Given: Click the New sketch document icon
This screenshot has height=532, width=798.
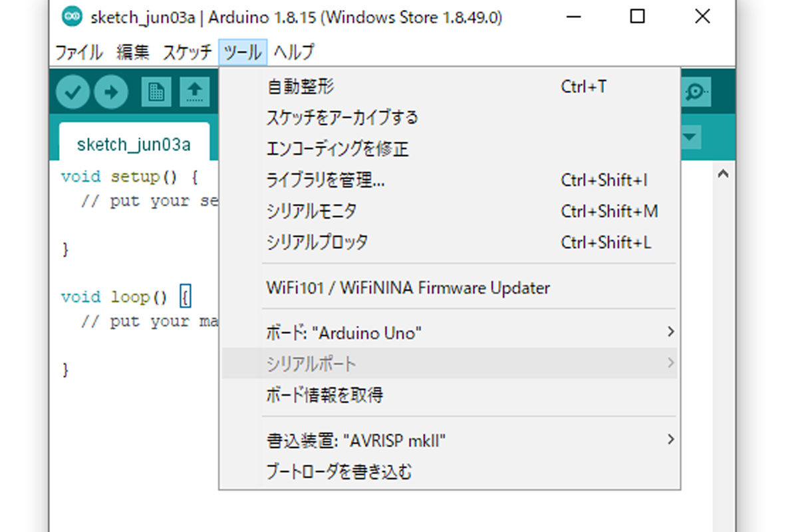Looking at the screenshot, I should pyautogui.click(x=156, y=92).
